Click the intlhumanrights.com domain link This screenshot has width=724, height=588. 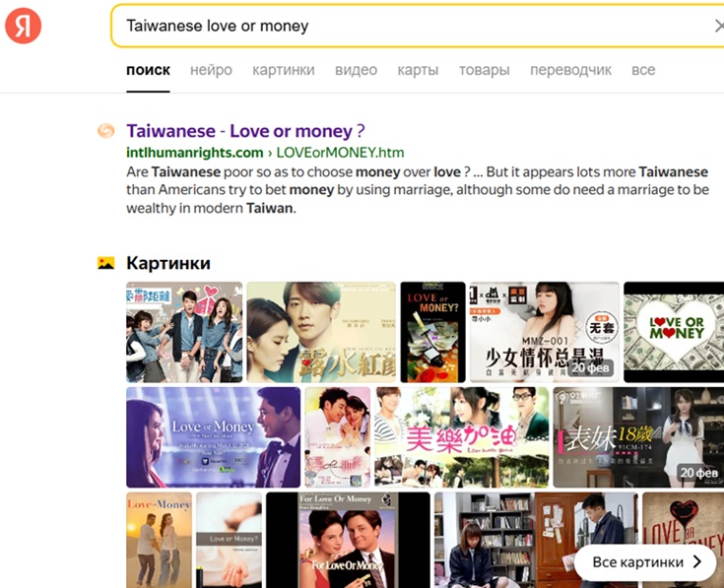pos(194,153)
